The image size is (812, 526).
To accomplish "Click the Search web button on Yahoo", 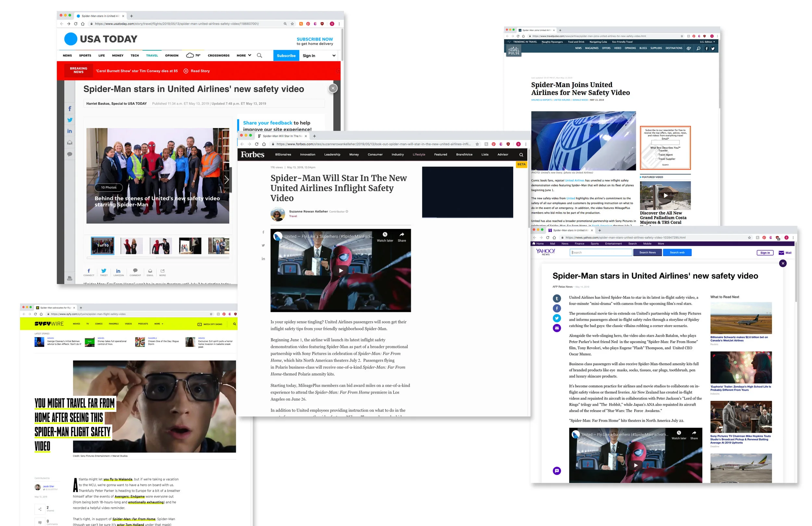I will point(677,253).
